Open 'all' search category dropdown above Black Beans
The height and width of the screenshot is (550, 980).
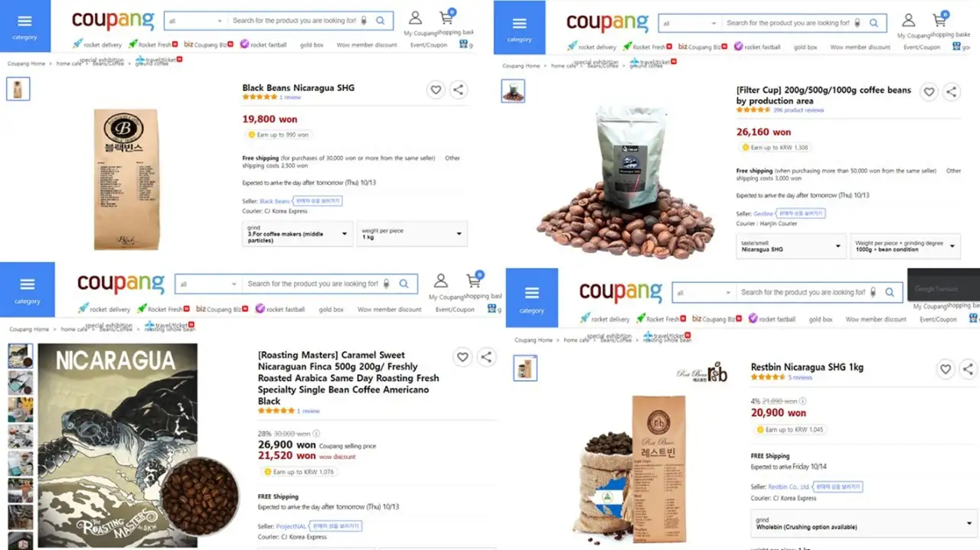195,21
